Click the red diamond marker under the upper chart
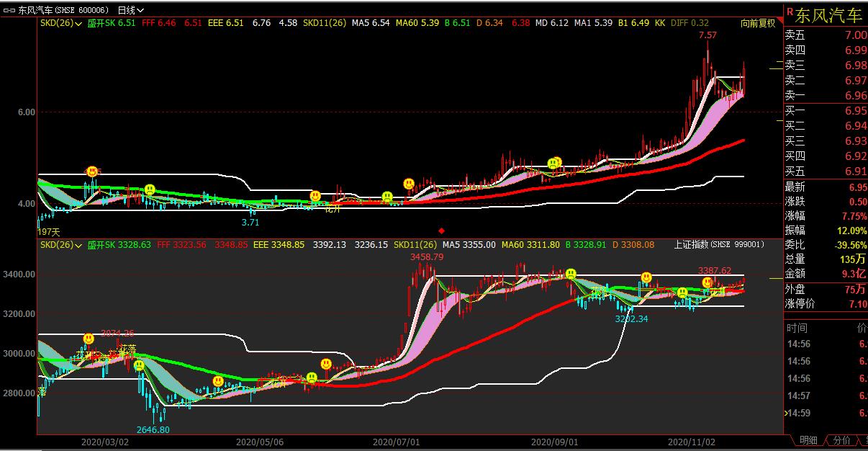The height and width of the screenshot is (451, 868). click(442, 231)
